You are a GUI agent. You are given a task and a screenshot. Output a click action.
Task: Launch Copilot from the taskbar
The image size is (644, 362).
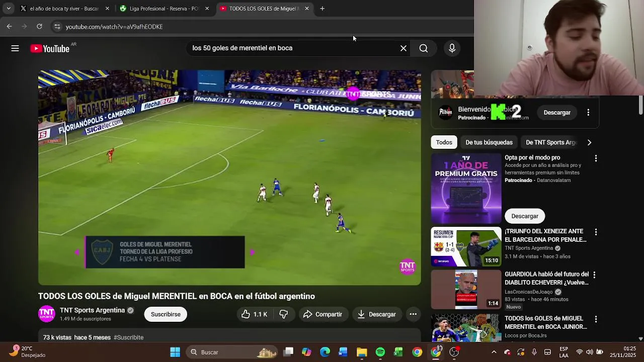[x=306, y=352]
